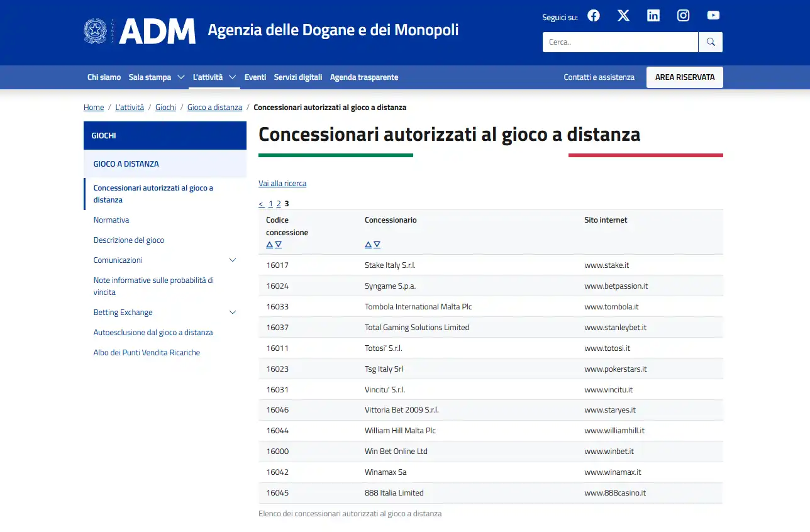Click the ADM logo emblem
The image size is (810, 532).
pyautogui.click(x=96, y=31)
